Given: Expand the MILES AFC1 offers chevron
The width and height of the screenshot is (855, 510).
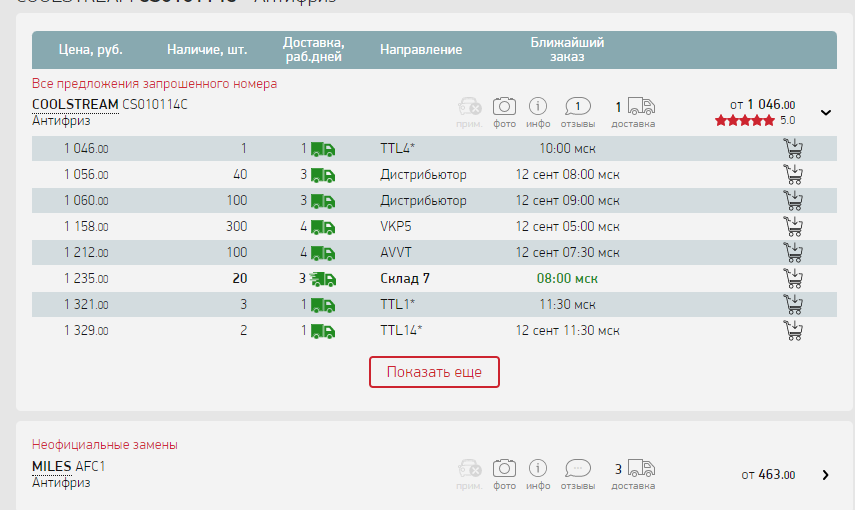Looking at the screenshot, I should tap(826, 475).
